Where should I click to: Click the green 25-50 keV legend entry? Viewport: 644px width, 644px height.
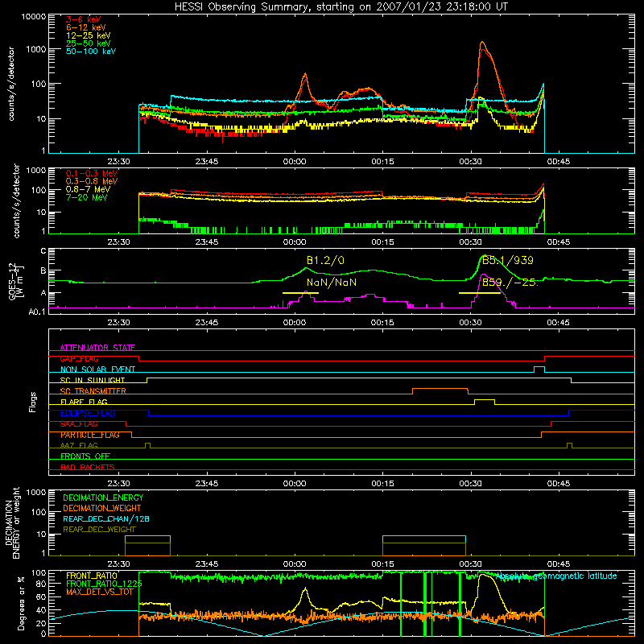click(x=89, y=43)
